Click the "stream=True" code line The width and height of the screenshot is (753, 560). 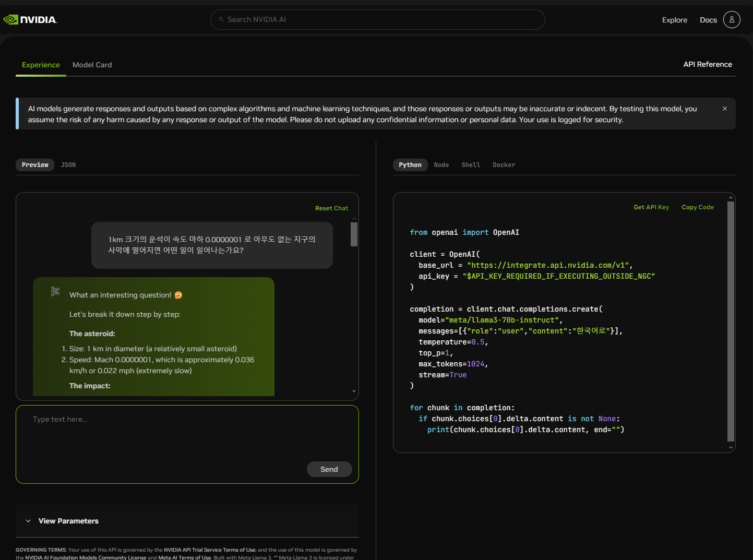pyautogui.click(x=443, y=375)
